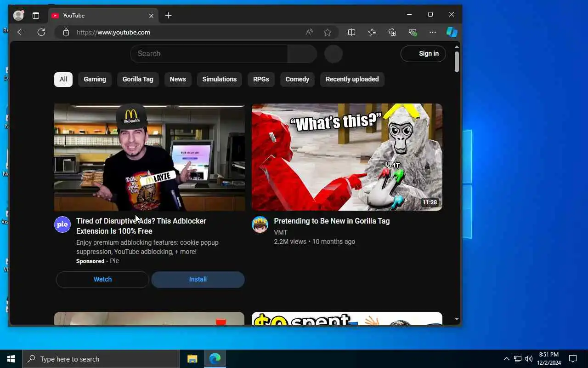The width and height of the screenshot is (588, 368).
Task: Click the round voice search button
Action: coord(334,54)
